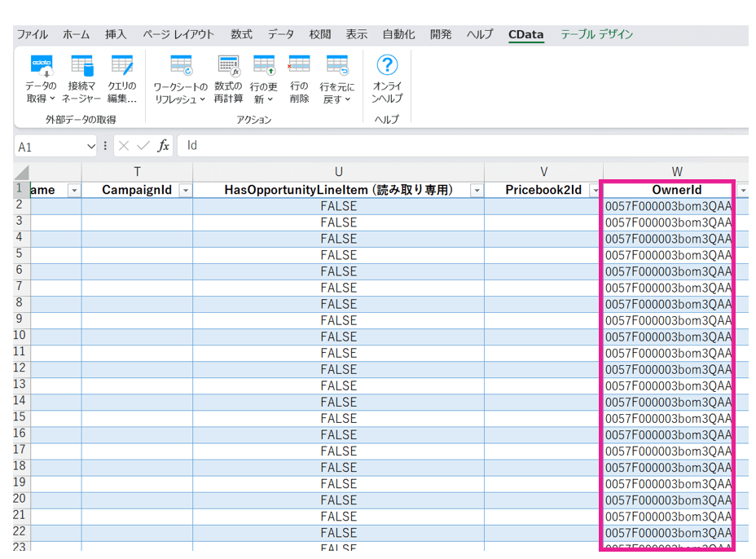Viewport: 756px width, 559px height.
Task: Open the 接続マネージャー connection manager
Action: (x=81, y=66)
